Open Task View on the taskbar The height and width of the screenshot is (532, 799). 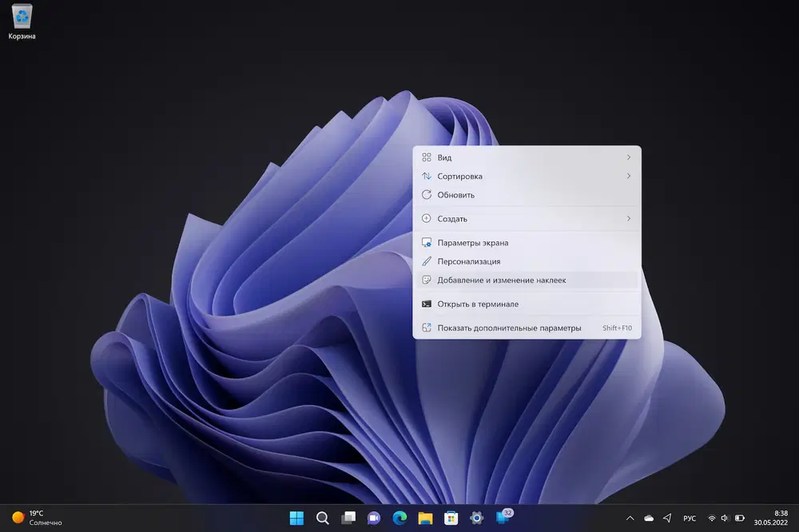point(348,518)
